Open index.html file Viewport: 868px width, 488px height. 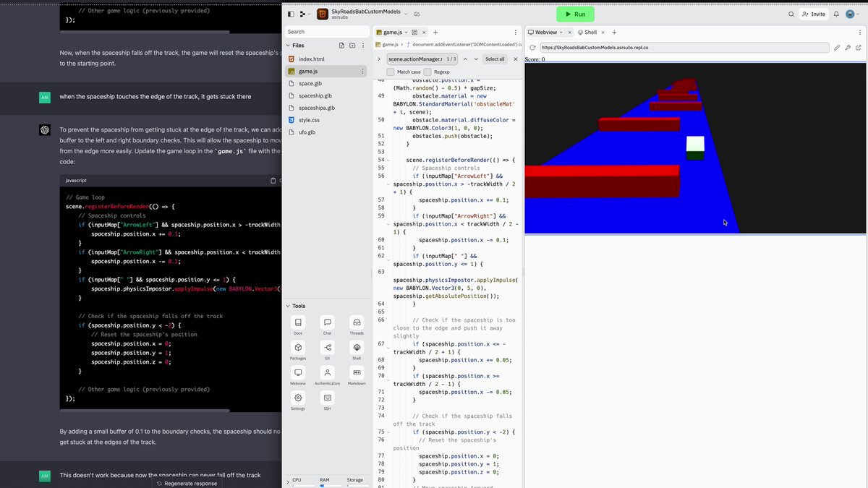(327, 59)
